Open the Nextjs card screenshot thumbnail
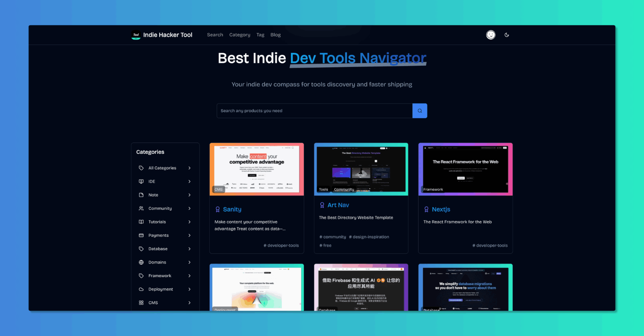This screenshot has height=336, width=644. point(466,169)
